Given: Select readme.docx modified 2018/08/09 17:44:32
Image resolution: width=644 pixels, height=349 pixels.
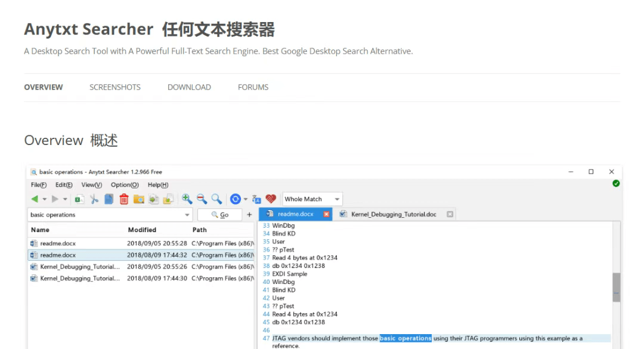Looking at the screenshot, I should coord(141,255).
